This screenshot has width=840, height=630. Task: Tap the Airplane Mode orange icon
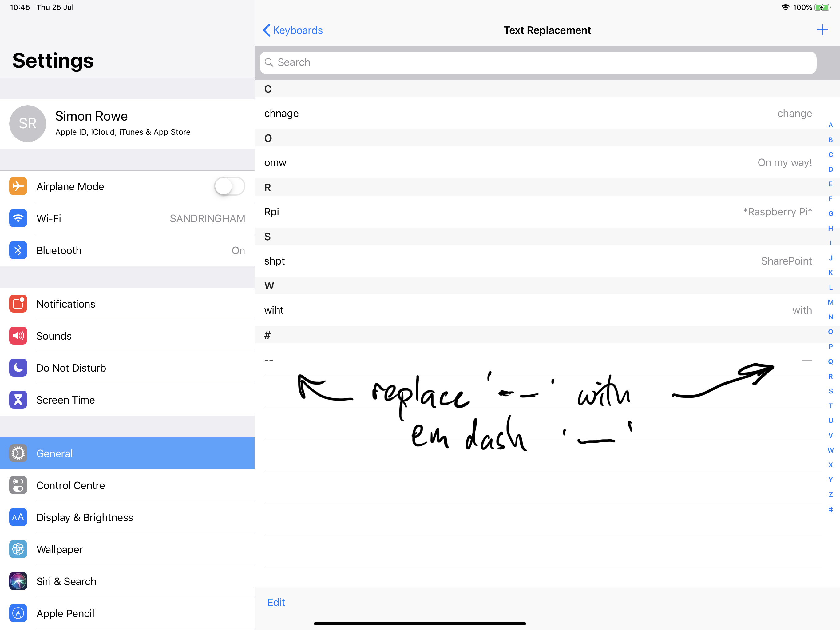[x=18, y=186]
